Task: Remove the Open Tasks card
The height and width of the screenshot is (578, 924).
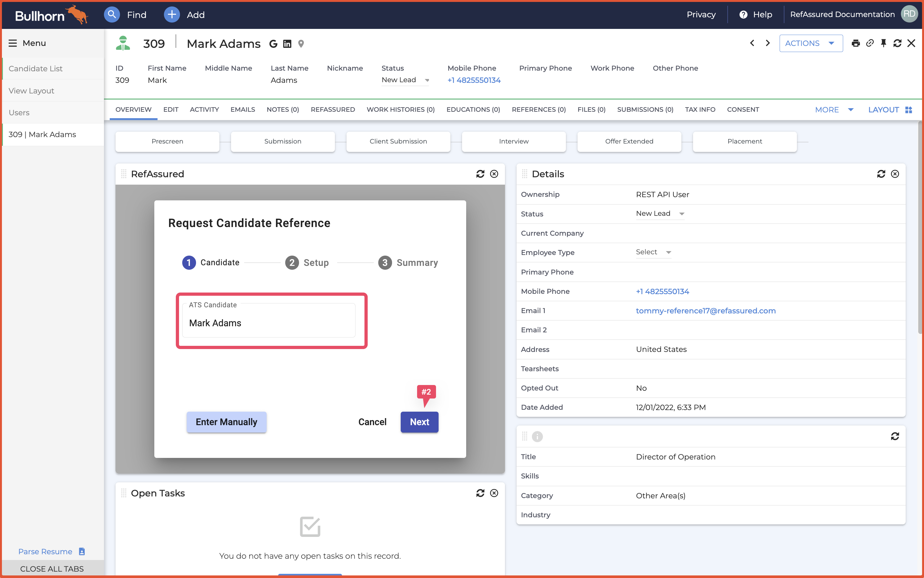Action: point(494,493)
